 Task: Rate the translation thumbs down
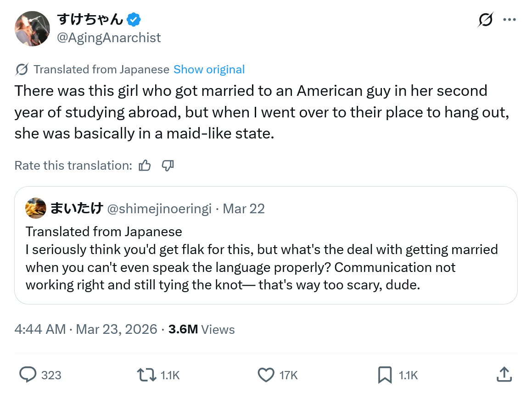tap(168, 166)
